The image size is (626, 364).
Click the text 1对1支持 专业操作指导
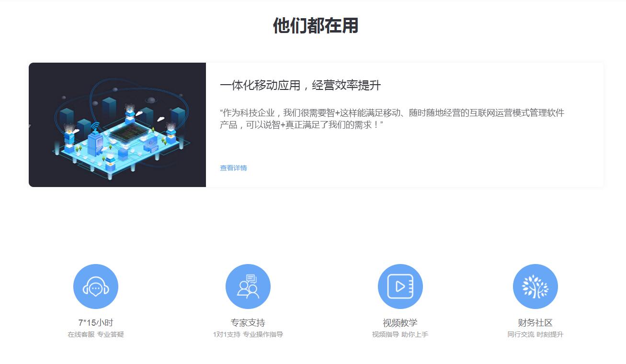pos(248,334)
